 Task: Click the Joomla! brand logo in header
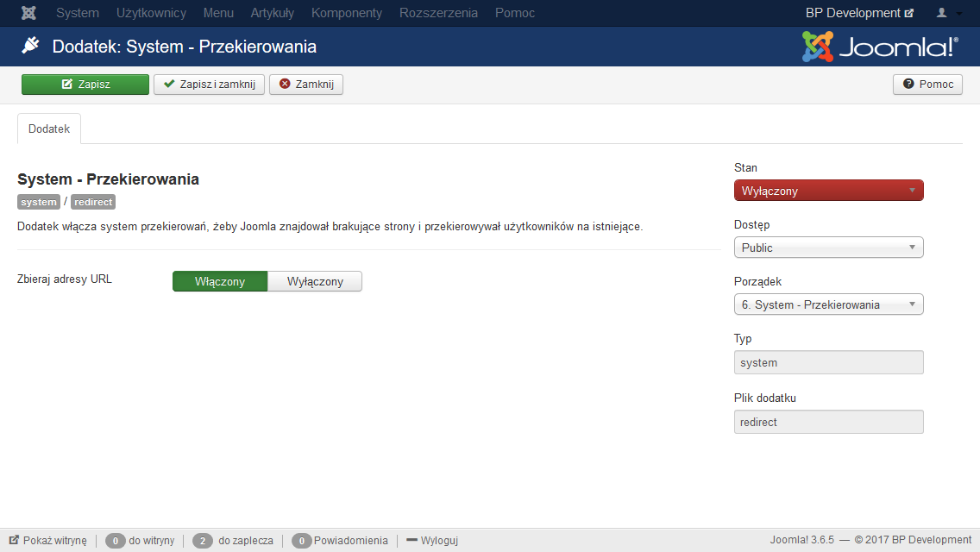(880, 47)
